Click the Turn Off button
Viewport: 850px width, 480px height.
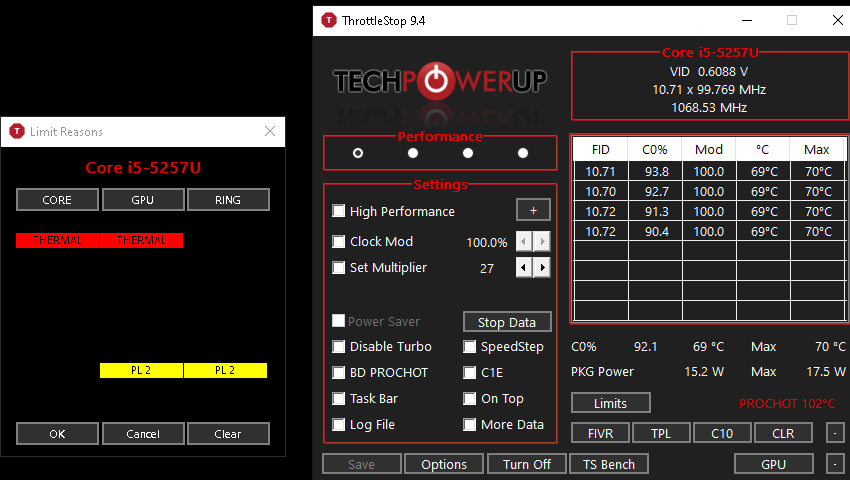pos(527,464)
